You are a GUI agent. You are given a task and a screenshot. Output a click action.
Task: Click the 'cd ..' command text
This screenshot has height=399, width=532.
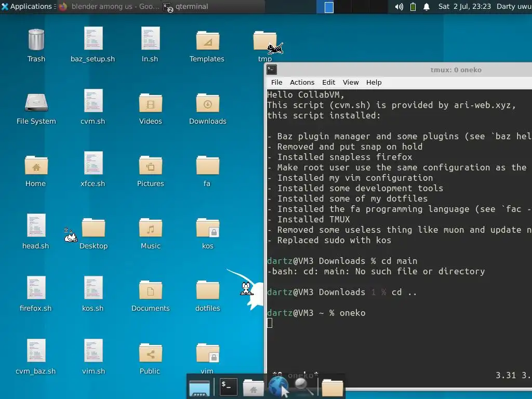coord(404,292)
